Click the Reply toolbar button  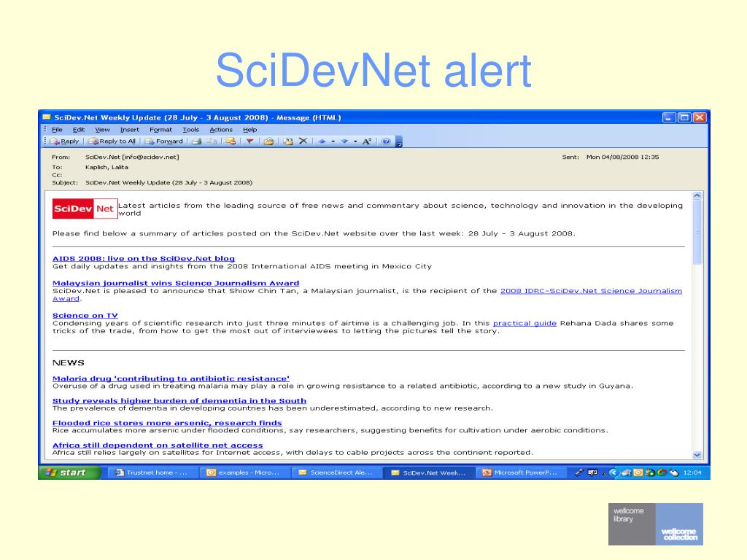pyautogui.click(x=64, y=141)
